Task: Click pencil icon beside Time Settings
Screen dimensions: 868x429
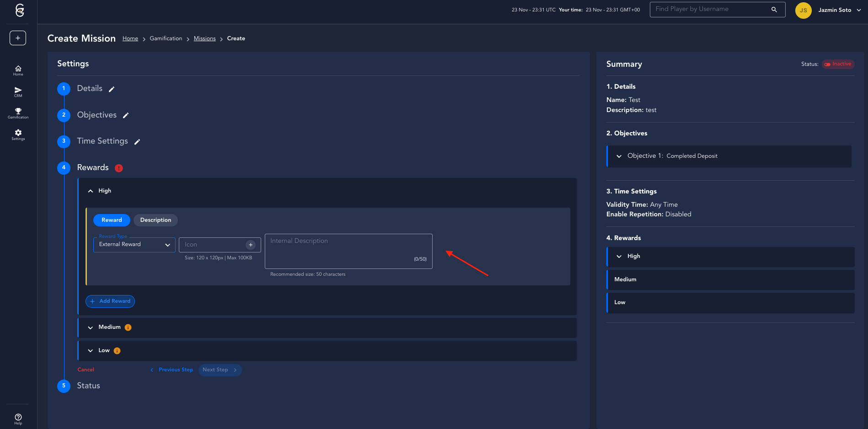Action: click(137, 142)
